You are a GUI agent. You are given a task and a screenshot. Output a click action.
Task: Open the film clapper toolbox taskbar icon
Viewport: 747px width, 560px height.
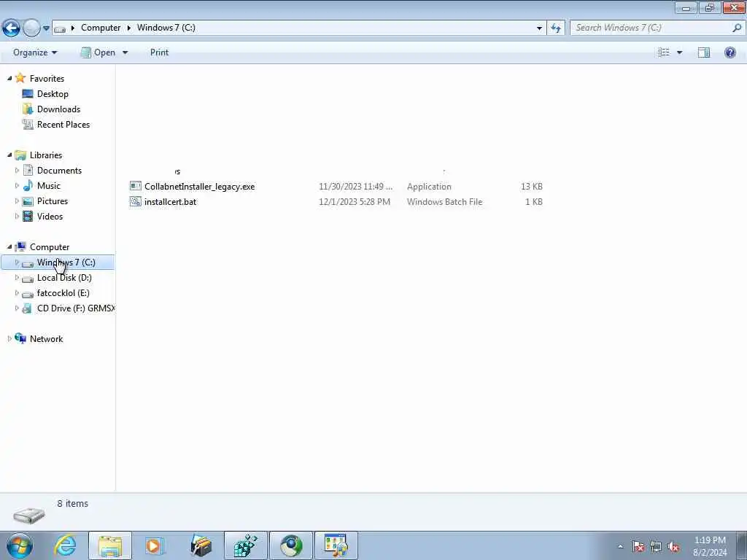(201, 545)
